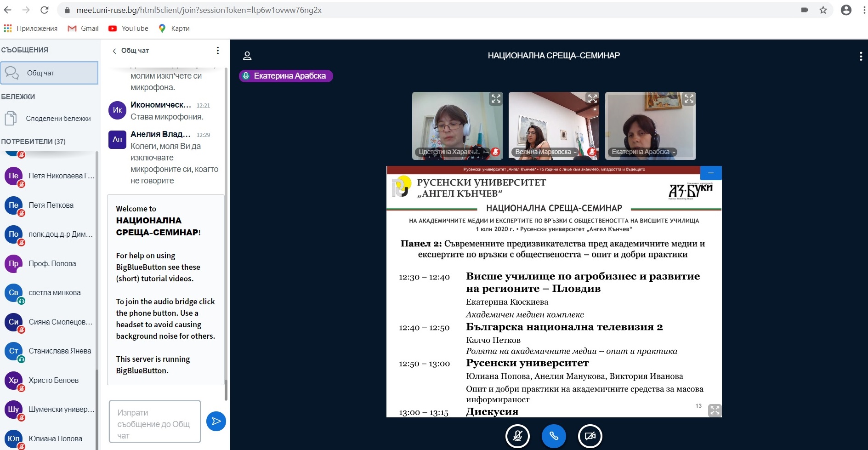
Task: Select user Станислава Янева
Action: [49, 351]
